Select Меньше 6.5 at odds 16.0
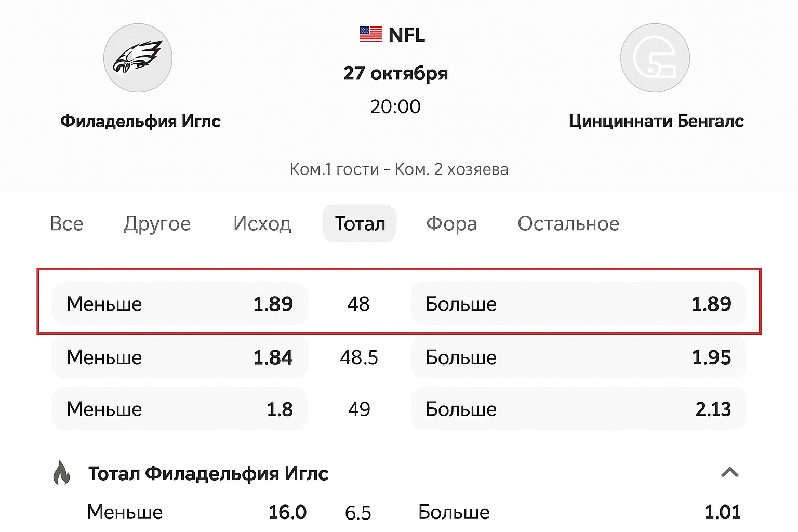 pos(196,512)
